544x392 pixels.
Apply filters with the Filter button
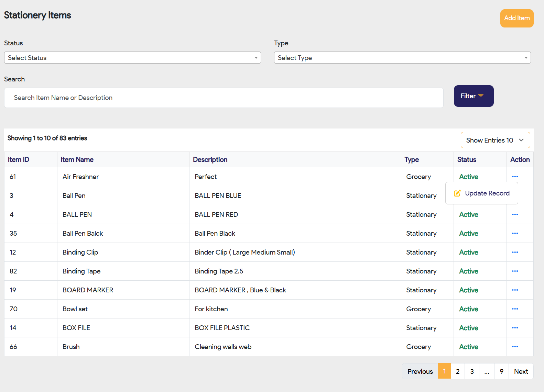pos(474,96)
